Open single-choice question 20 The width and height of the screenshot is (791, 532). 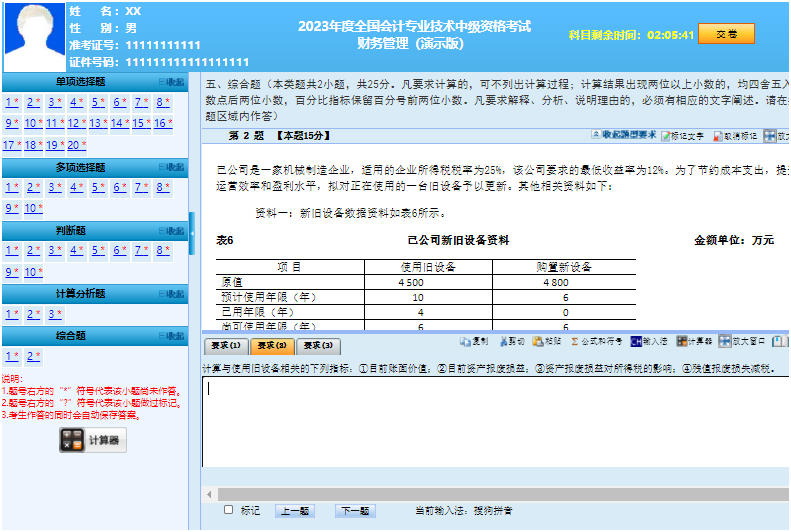pyautogui.click(x=77, y=145)
